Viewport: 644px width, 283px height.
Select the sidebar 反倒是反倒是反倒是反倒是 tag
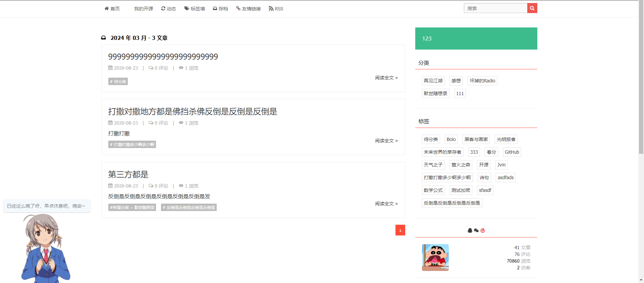[x=452, y=203]
